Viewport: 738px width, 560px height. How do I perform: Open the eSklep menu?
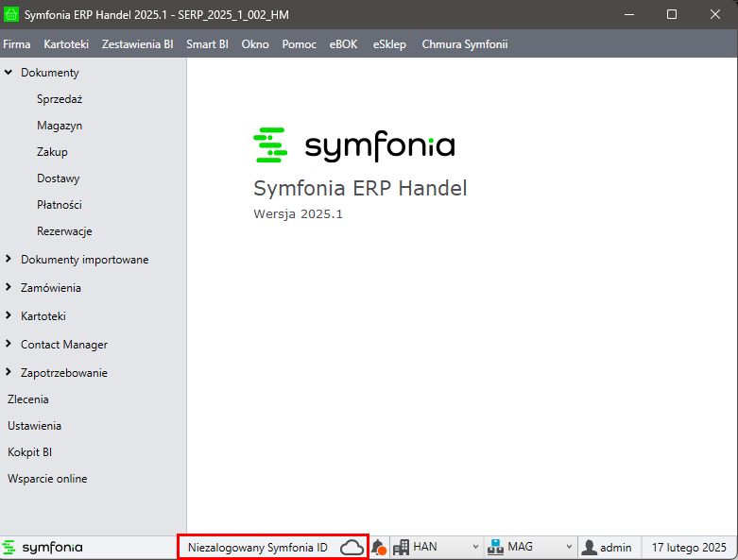[x=389, y=44]
